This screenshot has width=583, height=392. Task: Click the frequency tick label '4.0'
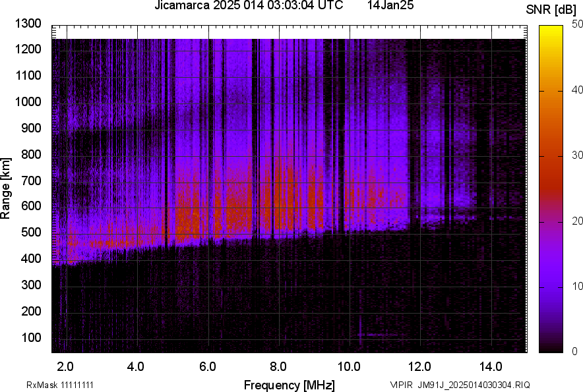(x=136, y=367)
